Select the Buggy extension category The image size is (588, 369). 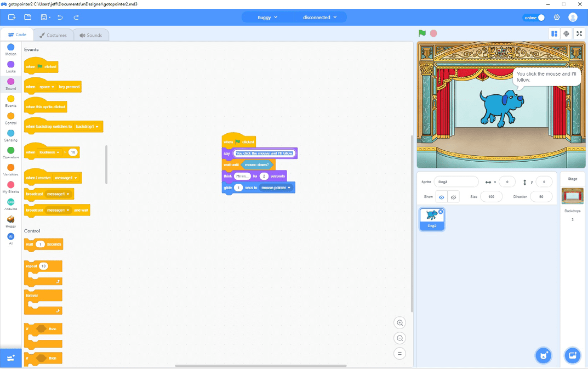(x=11, y=222)
